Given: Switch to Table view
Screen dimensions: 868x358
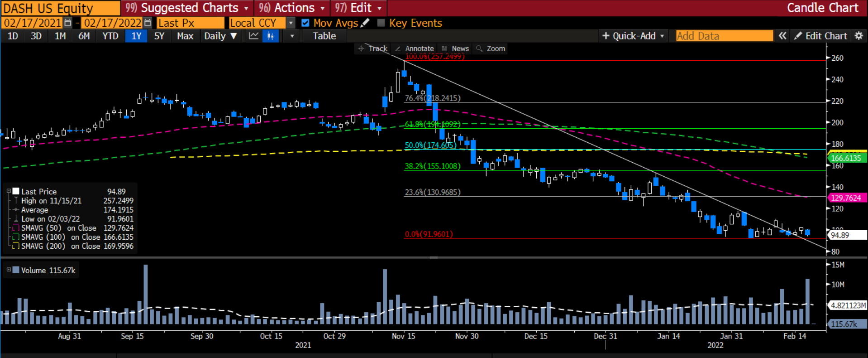Looking at the screenshot, I should tap(324, 36).
